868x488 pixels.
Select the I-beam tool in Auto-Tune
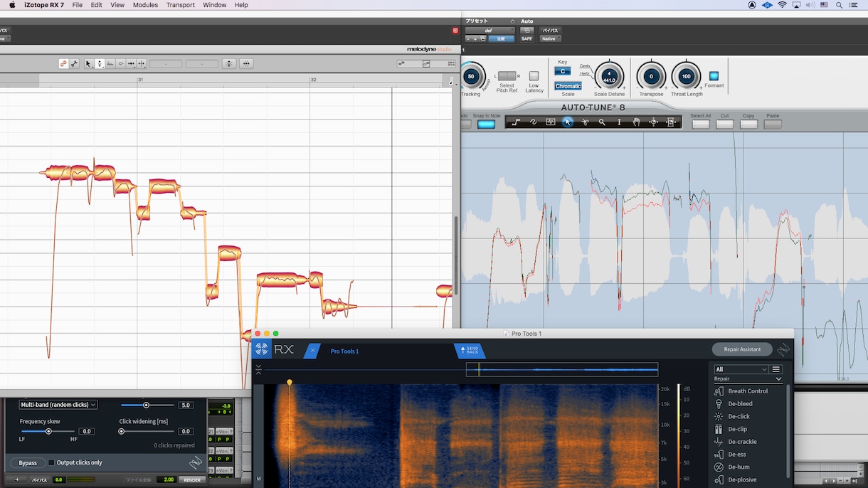619,122
